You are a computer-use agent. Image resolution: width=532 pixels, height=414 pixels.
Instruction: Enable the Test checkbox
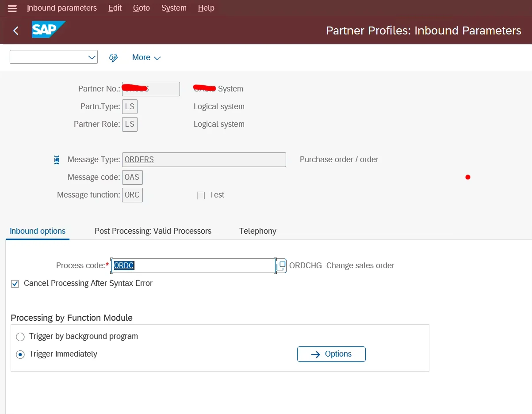point(201,195)
